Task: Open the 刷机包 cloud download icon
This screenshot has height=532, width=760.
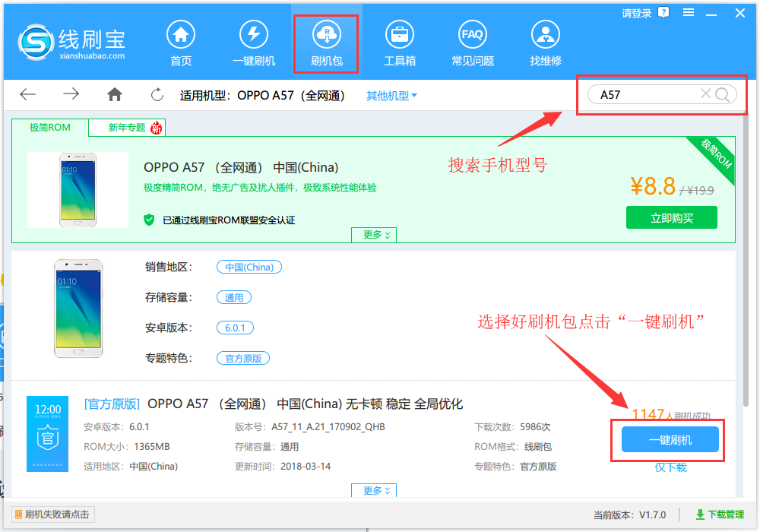Action: [x=326, y=33]
